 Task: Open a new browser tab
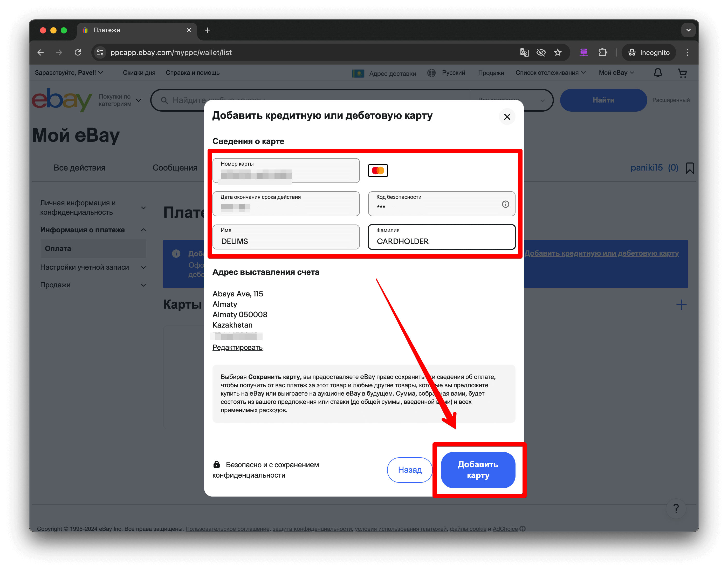(208, 30)
